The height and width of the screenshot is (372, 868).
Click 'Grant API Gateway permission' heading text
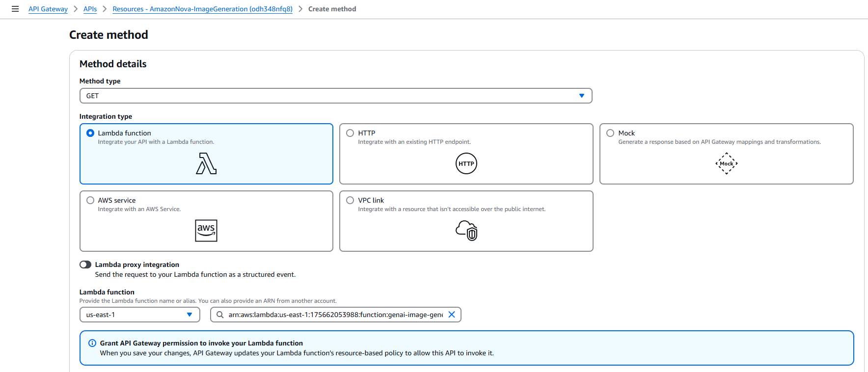coord(201,343)
